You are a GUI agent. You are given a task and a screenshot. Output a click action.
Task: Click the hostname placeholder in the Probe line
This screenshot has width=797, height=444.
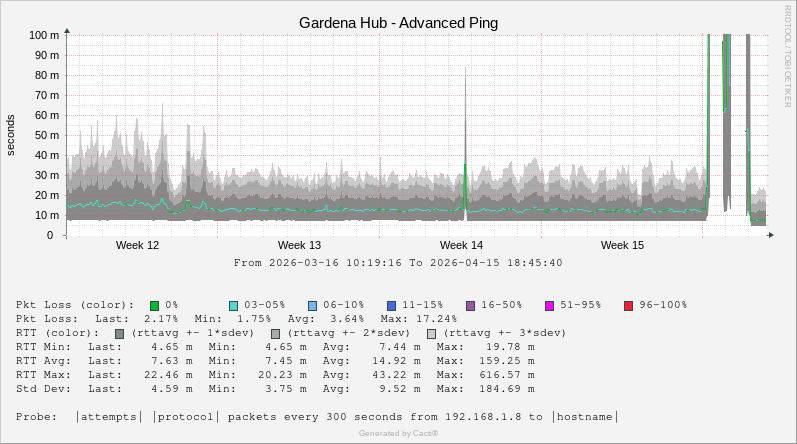[x=585, y=417]
